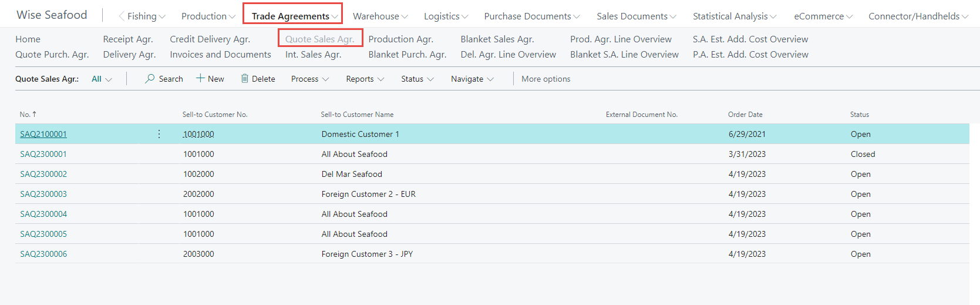The height and width of the screenshot is (305, 980).
Task: Open the Sales Documents menu
Action: 636,16
